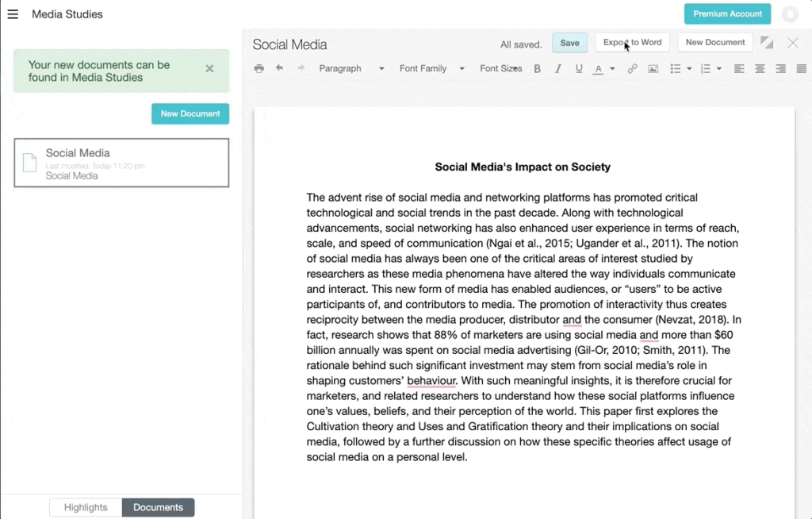Open the hamburger menu beside Media Studies
This screenshot has width=812, height=519.
(x=13, y=14)
